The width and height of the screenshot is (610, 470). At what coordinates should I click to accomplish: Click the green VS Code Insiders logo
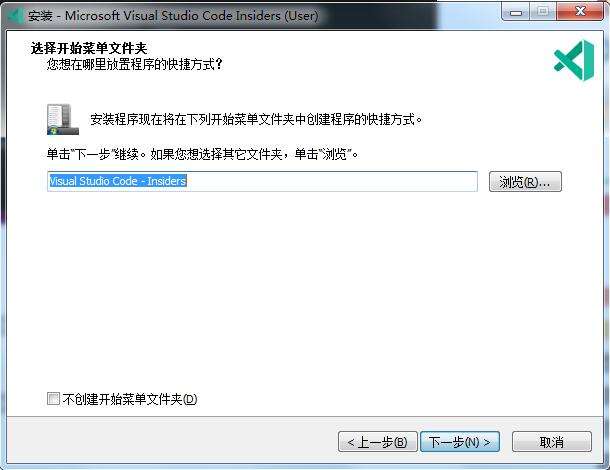pos(574,61)
